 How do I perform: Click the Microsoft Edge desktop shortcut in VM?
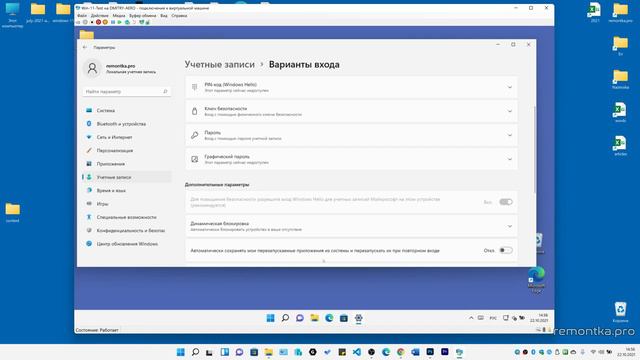[536, 280]
